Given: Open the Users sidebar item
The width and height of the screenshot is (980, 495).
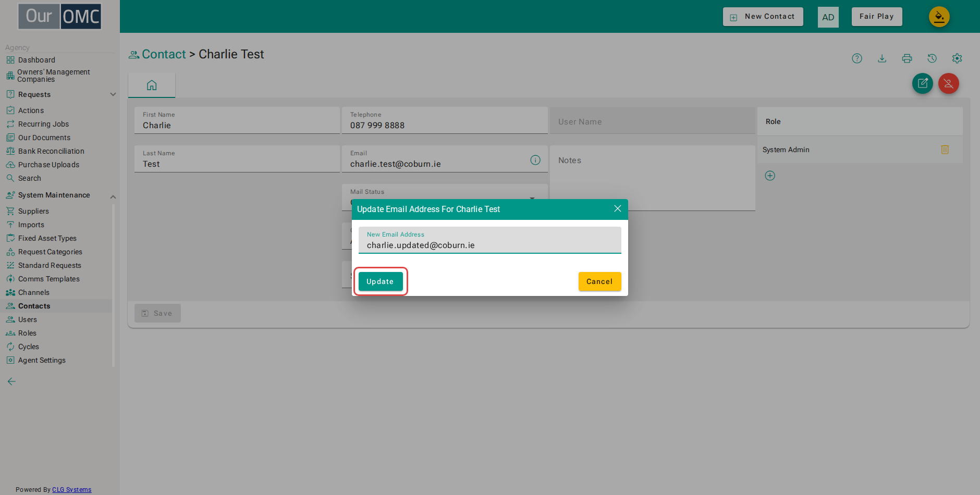Looking at the screenshot, I should 28,319.
